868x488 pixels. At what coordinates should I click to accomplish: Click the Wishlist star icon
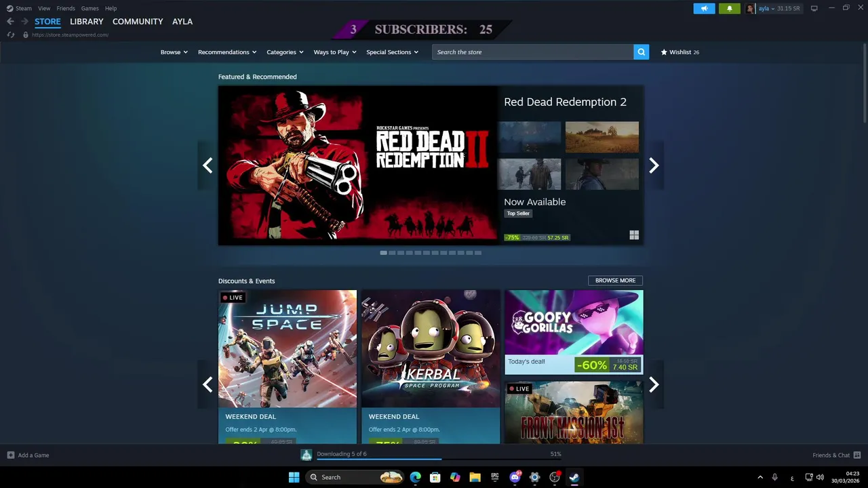coord(664,52)
